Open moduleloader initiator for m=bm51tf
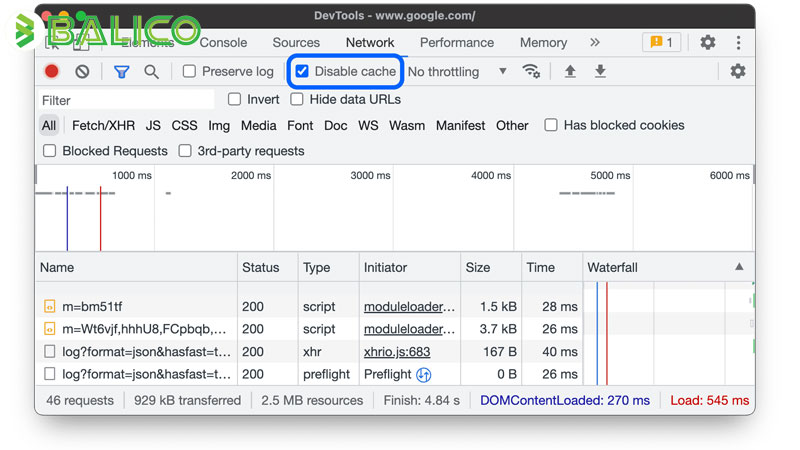 (x=409, y=307)
